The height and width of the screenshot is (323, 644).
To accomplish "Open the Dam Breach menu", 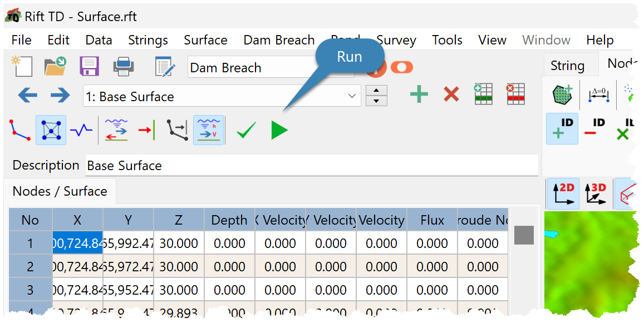I will pos(279,40).
